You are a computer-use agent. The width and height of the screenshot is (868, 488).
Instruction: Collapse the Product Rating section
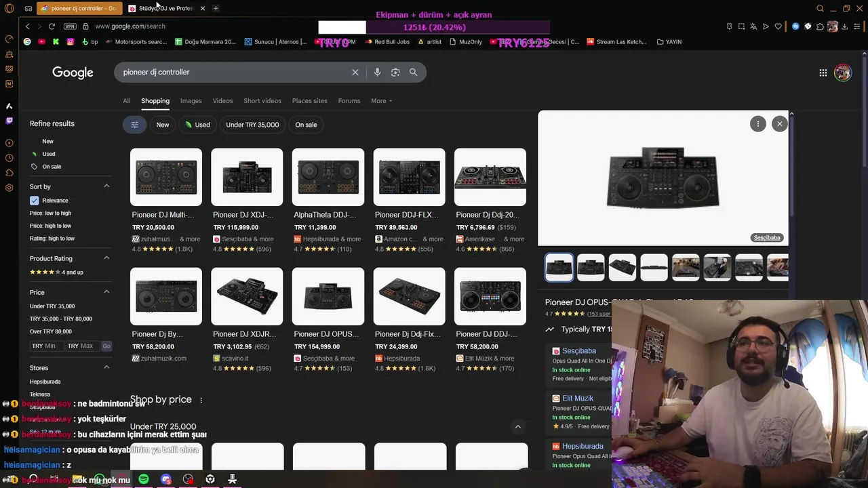click(x=106, y=258)
